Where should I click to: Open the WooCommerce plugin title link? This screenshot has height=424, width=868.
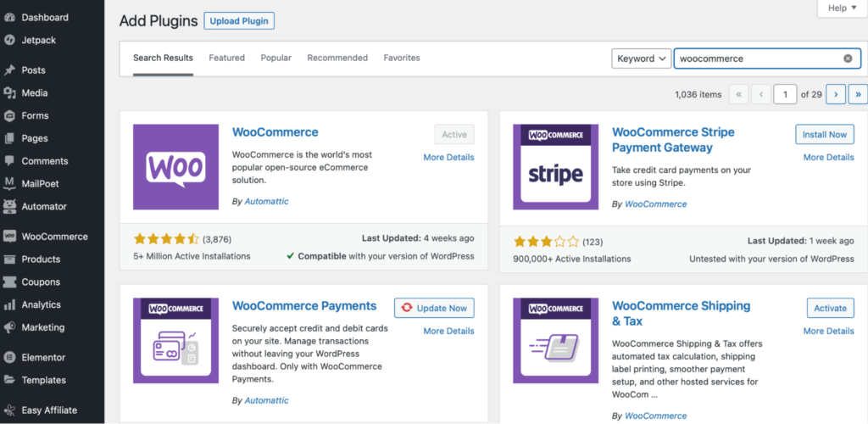coord(275,132)
